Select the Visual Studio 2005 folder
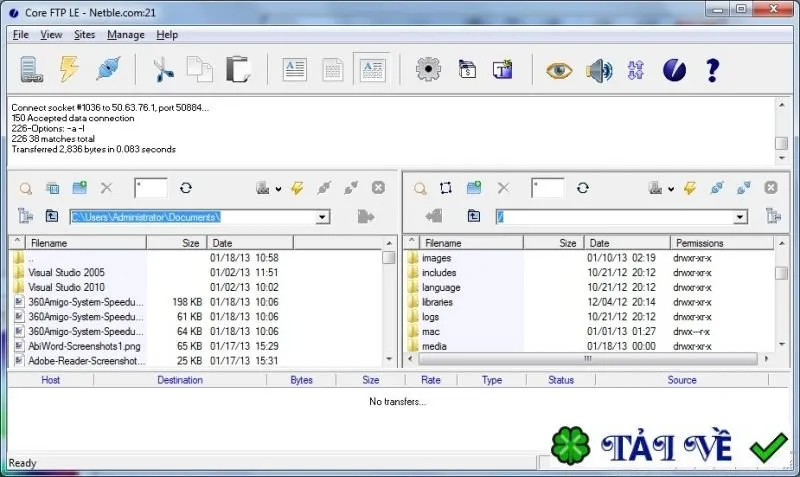The image size is (800, 477). click(x=66, y=272)
